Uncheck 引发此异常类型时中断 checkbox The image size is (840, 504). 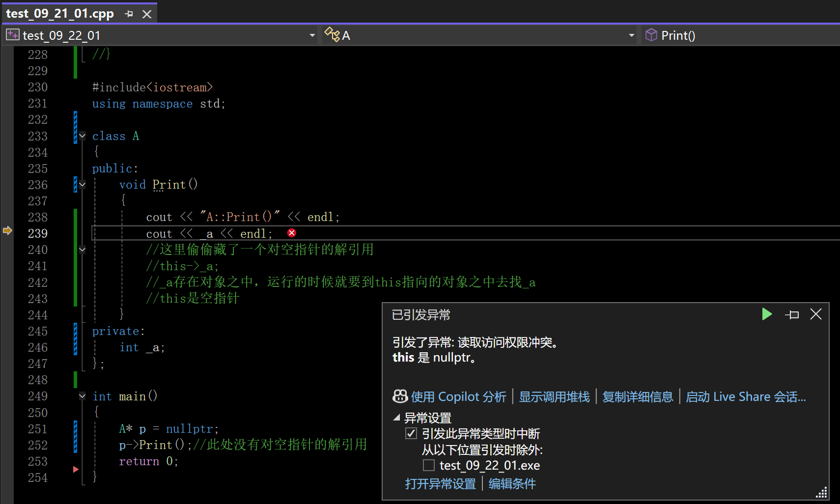411,433
